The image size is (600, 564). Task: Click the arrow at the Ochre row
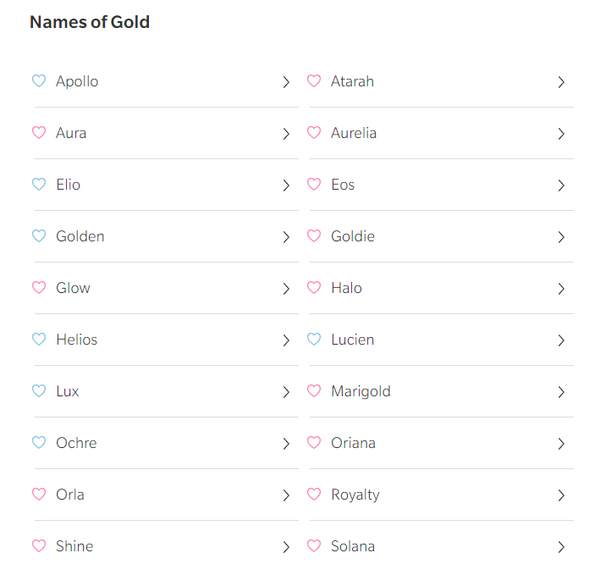[286, 444]
